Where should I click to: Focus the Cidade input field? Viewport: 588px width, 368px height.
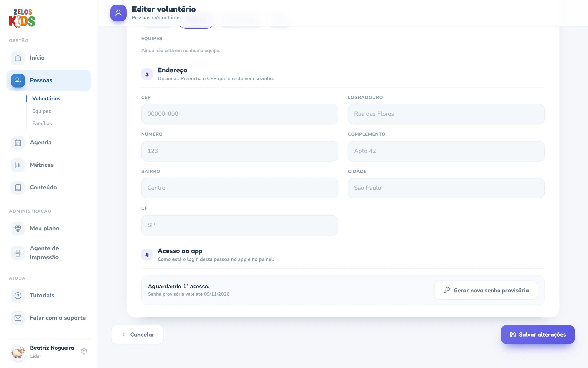point(446,188)
